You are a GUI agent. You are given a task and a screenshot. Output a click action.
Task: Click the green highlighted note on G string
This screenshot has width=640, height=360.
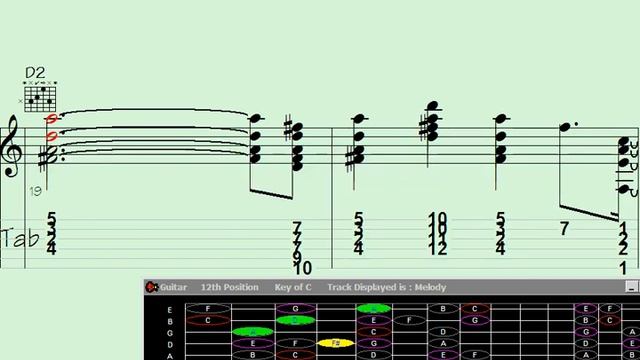click(x=253, y=332)
